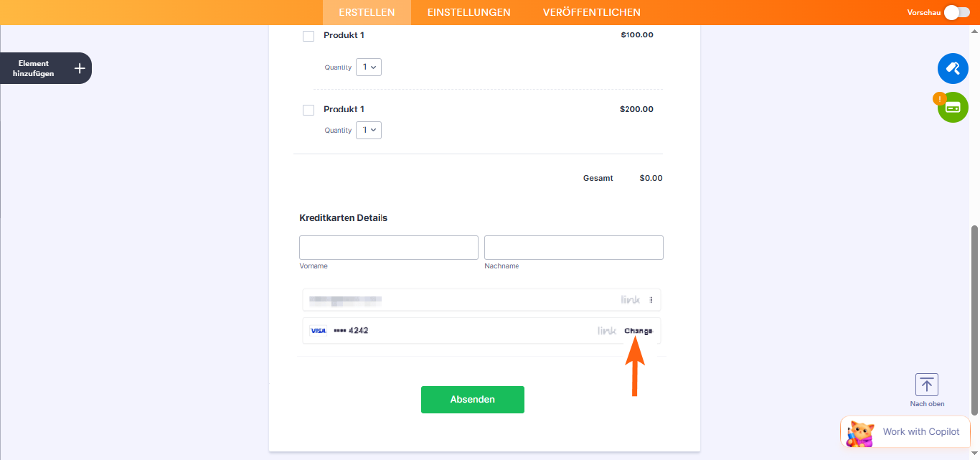Check the $100.00 Produkt 1 checkbox
The width and height of the screenshot is (980, 460).
308,37
